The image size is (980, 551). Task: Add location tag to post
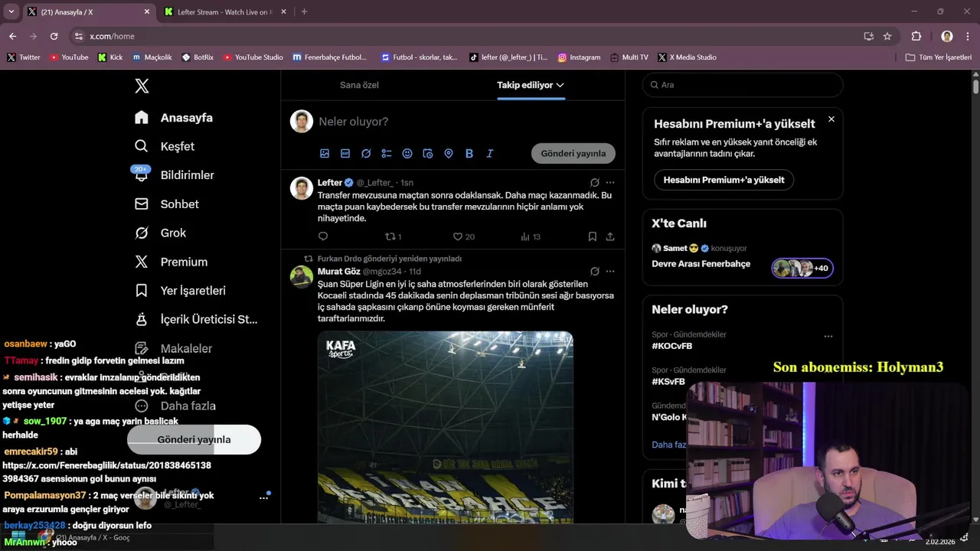[449, 154]
